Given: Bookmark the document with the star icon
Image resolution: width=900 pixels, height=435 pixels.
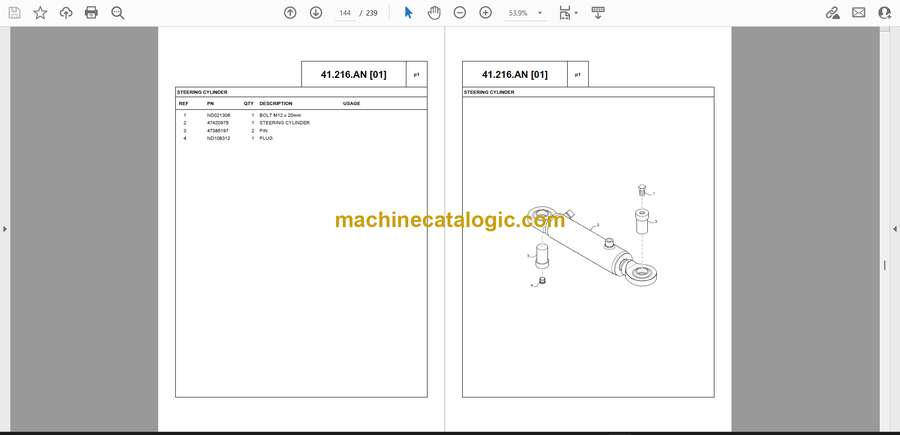Looking at the screenshot, I should [40, 13].
